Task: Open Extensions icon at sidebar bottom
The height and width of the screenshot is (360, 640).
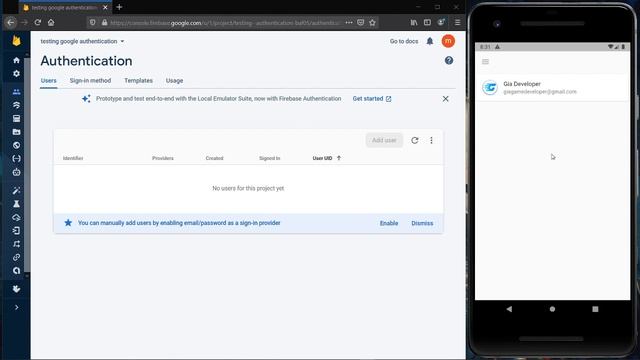Action: point(16,289)
